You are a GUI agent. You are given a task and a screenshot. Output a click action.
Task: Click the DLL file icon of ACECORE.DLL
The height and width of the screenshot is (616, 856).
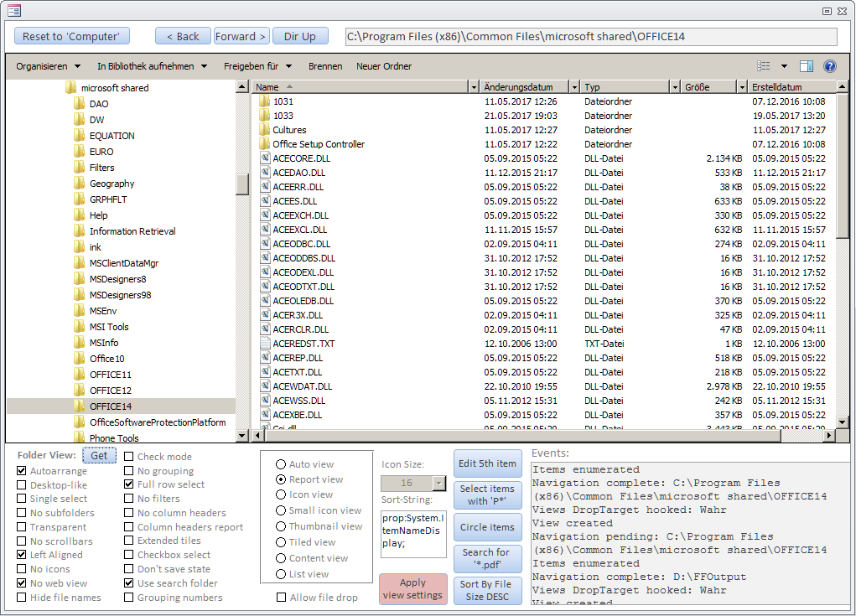click(265, 158)
